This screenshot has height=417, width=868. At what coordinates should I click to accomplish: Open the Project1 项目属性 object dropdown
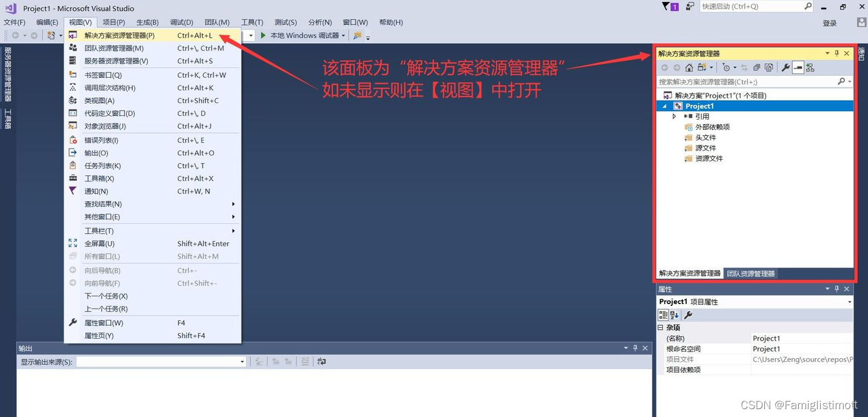coord(849,302)
